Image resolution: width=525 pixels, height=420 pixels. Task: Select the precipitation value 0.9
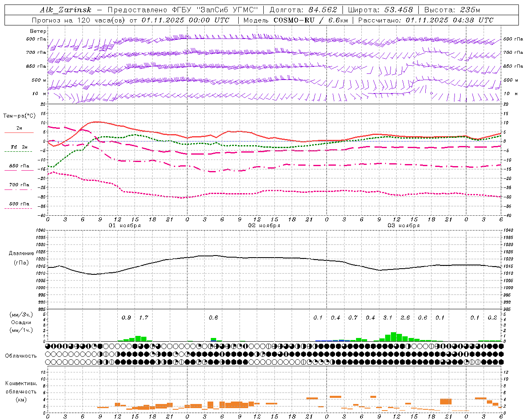(126, 317)
